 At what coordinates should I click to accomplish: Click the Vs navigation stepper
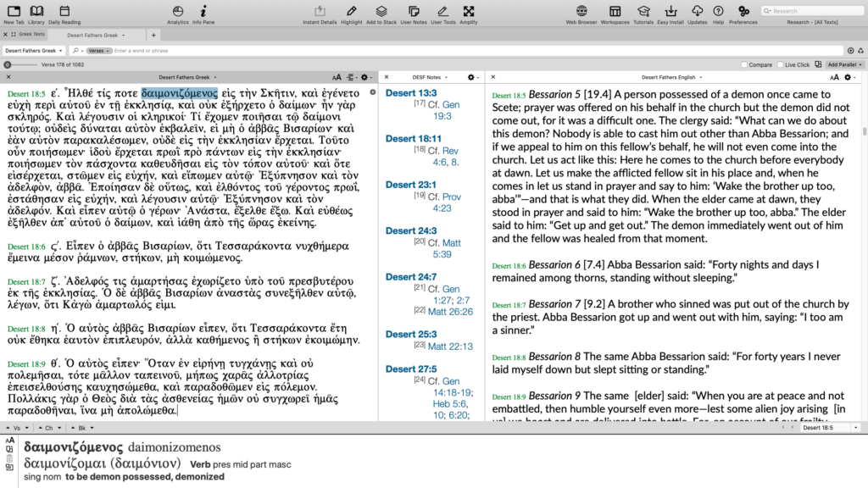[x=17, y=428]
